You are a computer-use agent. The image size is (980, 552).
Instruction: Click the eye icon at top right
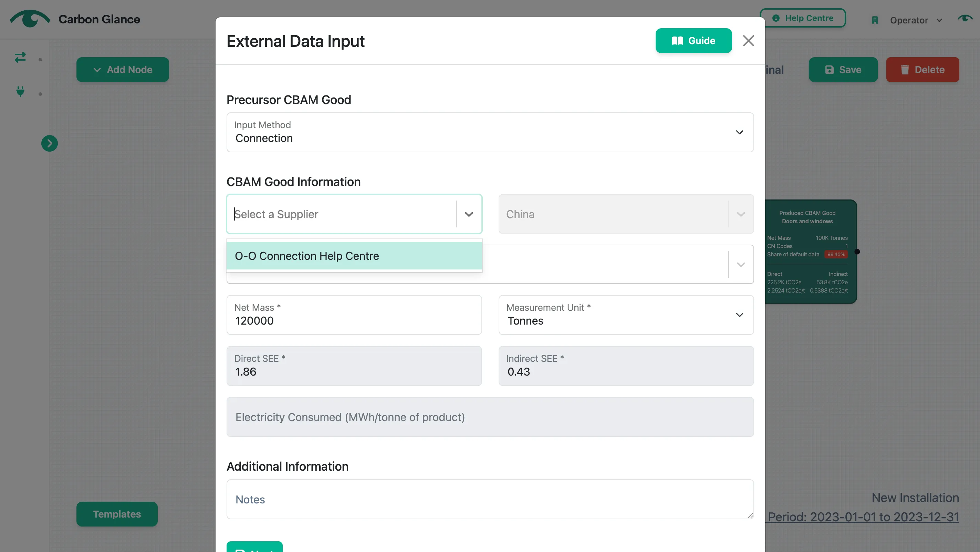965,18
